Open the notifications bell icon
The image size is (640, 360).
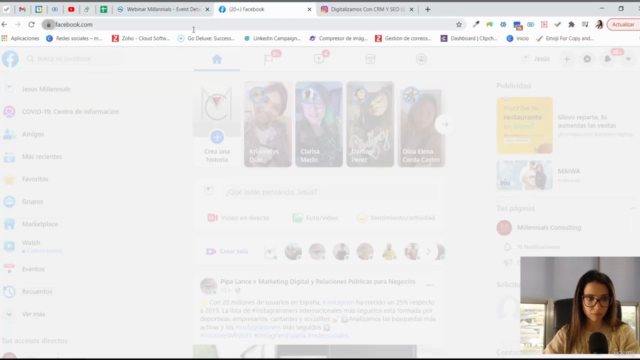pos(608,59)
